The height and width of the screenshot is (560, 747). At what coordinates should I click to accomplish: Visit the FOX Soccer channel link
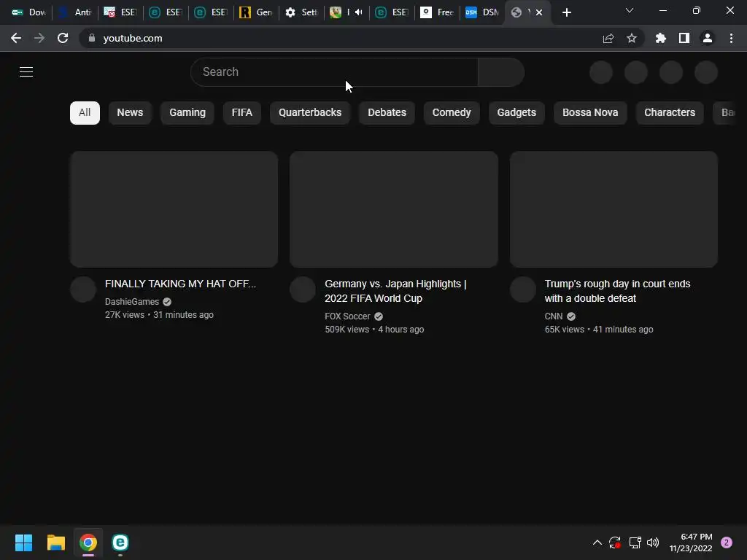[347, 316]
